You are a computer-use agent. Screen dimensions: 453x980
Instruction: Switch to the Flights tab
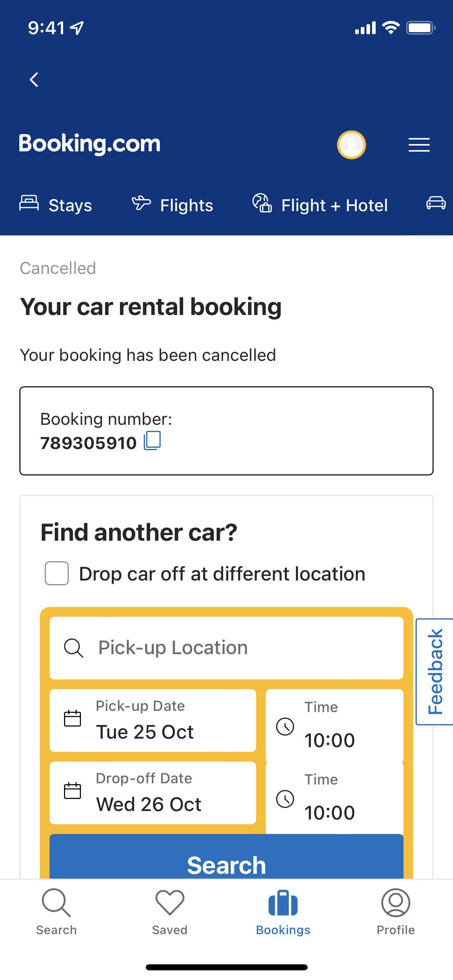click(x=172, y=205)
